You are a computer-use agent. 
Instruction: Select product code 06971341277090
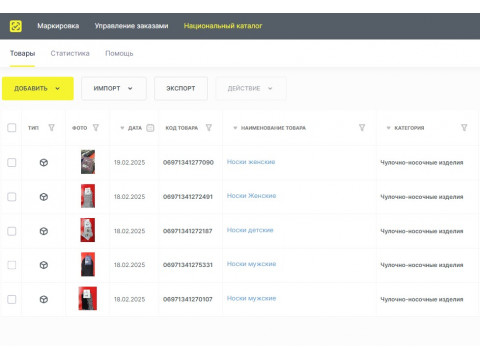(188, 163)
